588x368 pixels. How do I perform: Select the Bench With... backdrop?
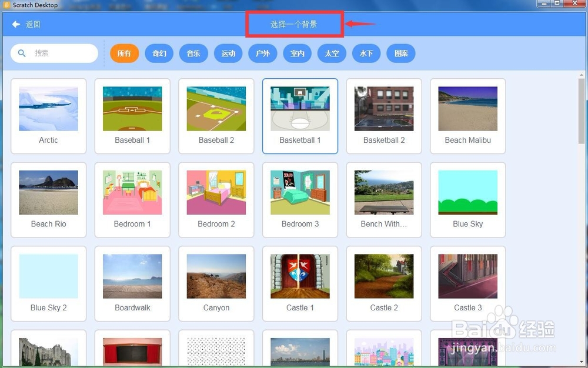point(384,200)
